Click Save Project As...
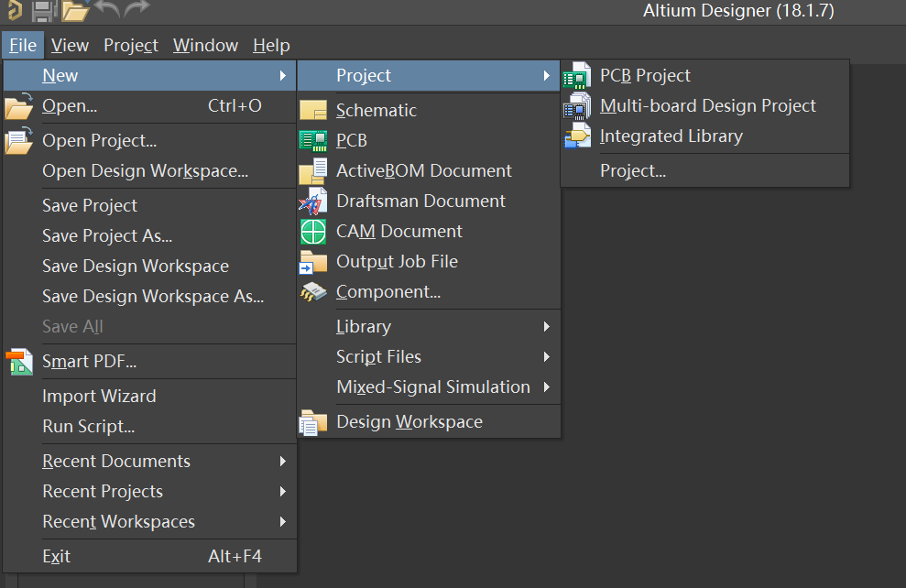 coord(149,236)
